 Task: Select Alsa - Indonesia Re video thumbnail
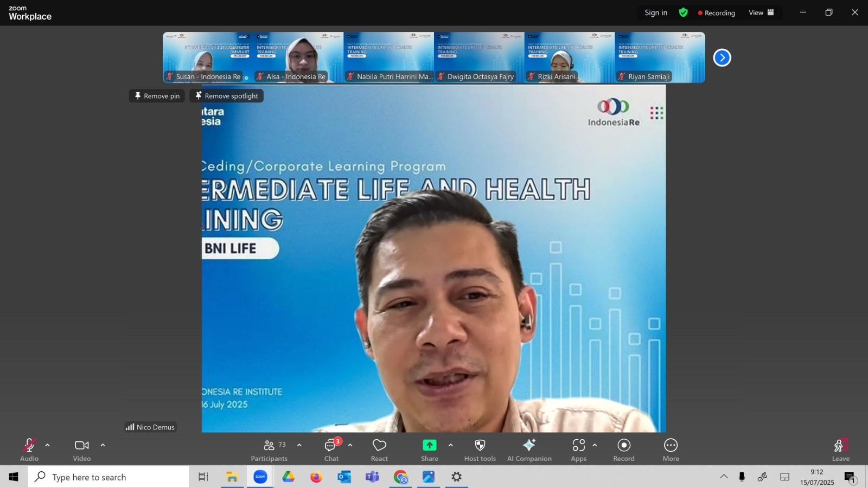click(298, 57)
